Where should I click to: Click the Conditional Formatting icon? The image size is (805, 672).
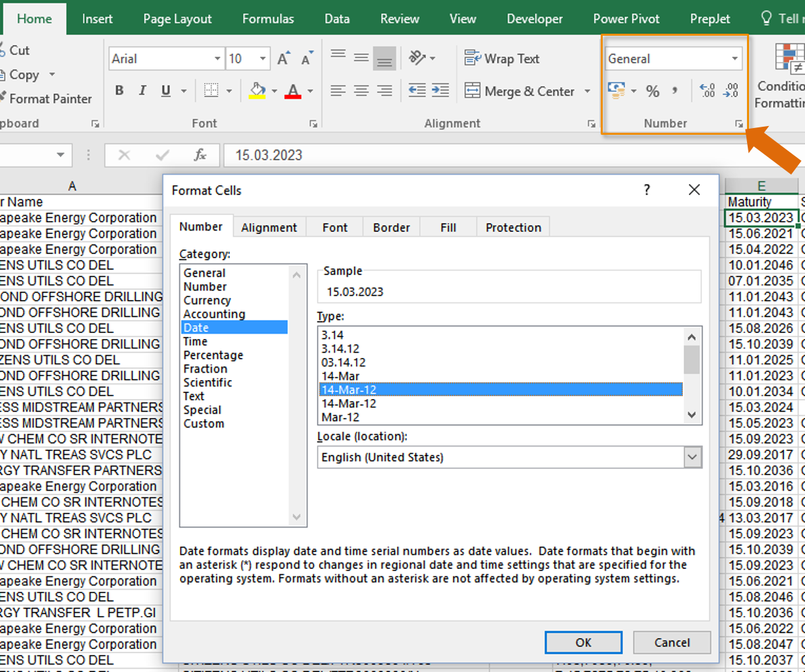(x=789, y=57)
